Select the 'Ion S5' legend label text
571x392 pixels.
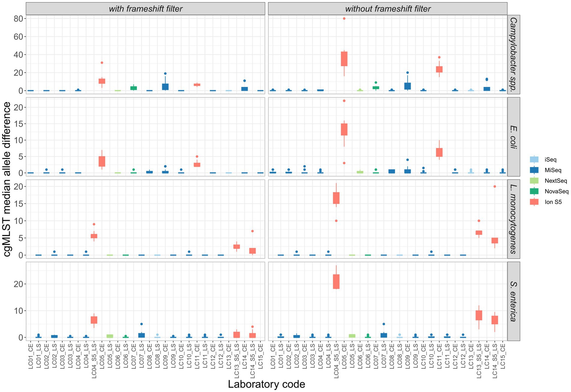[553, 202]
